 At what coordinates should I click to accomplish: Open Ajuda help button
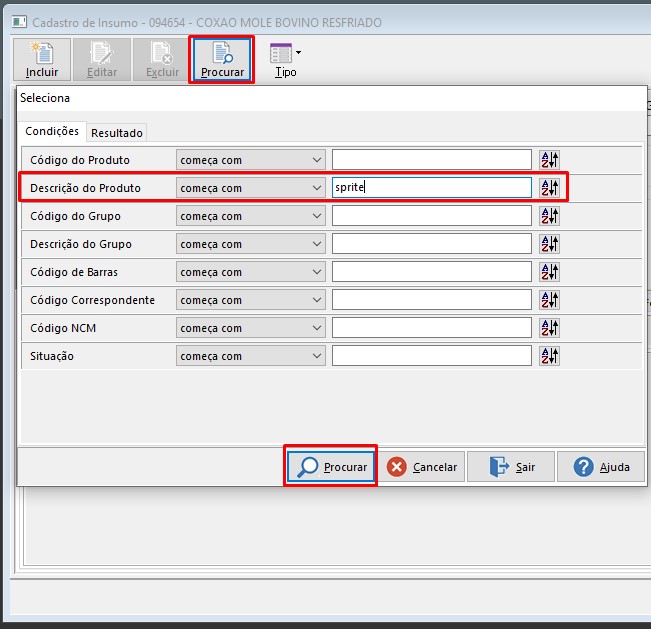[x=601, y=467]
